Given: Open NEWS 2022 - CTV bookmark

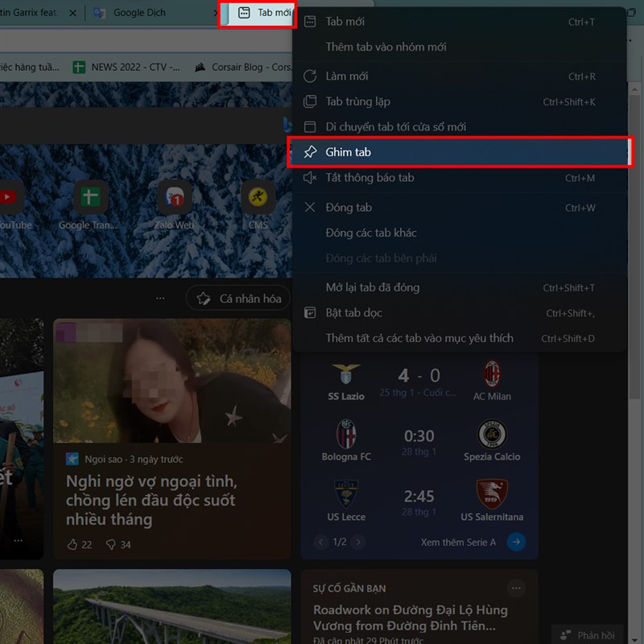Looking at the screenshot, I should point(126,67).
